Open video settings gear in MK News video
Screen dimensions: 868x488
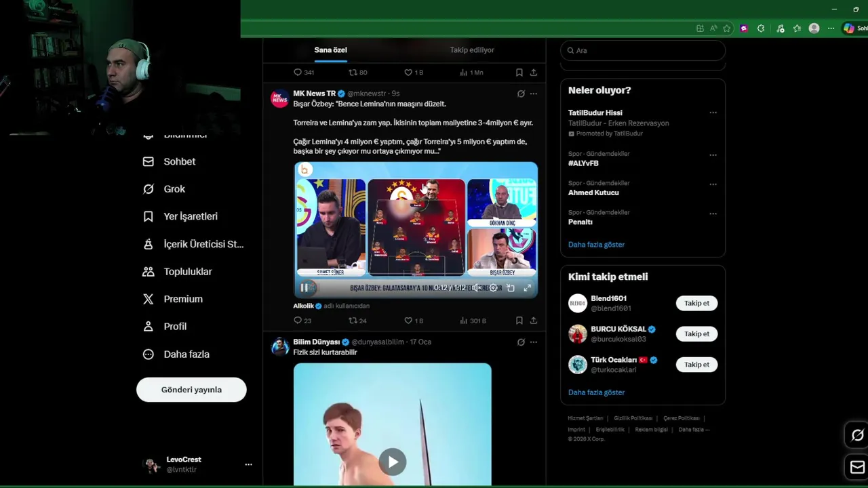(493, 288)
